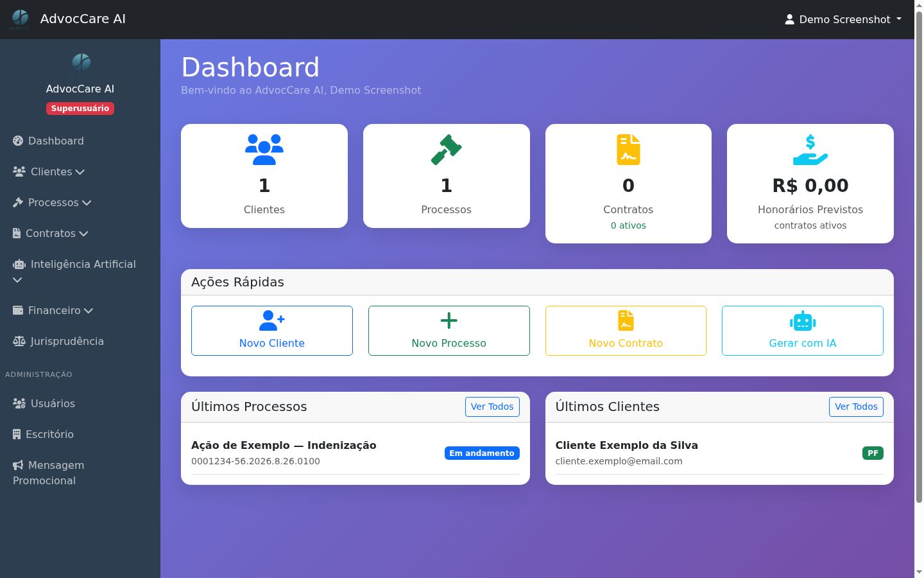Open the Ação de Exemplo — Indenização process
Image resolution: width=924 pixels, height=578 pixels.
(284, 445)
